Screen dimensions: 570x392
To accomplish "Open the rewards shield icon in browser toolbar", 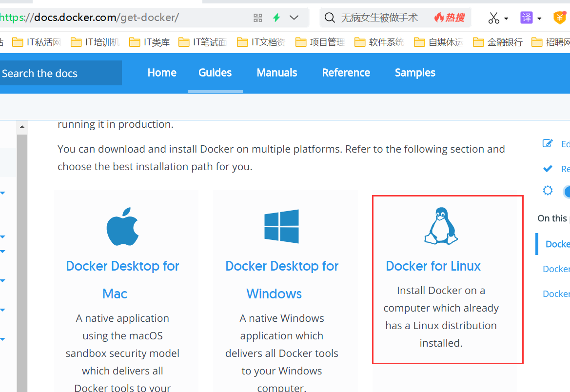I will (x=560, y=18).
